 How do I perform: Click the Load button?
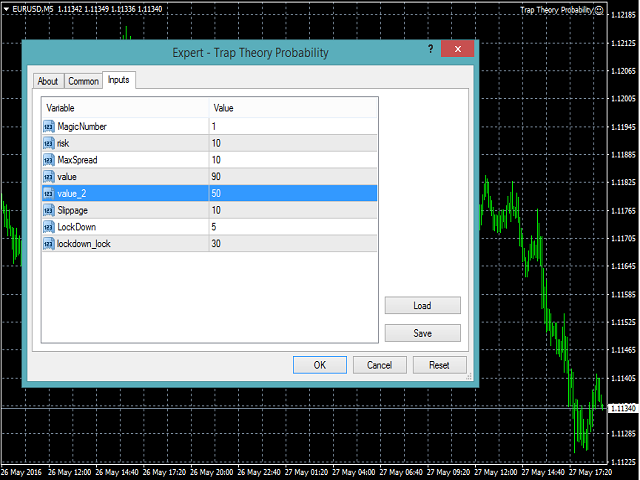(x=422, y=305)
